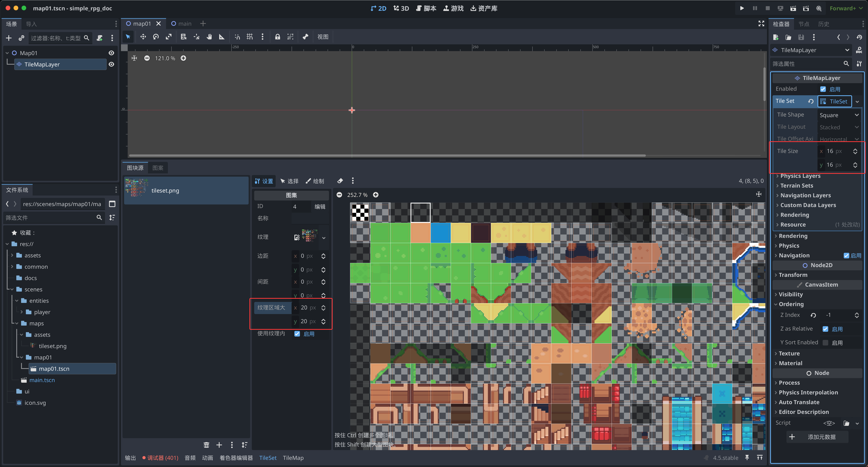Click the Run Project play button
This screenshot has width=868, height=467.
pos(742,8)
